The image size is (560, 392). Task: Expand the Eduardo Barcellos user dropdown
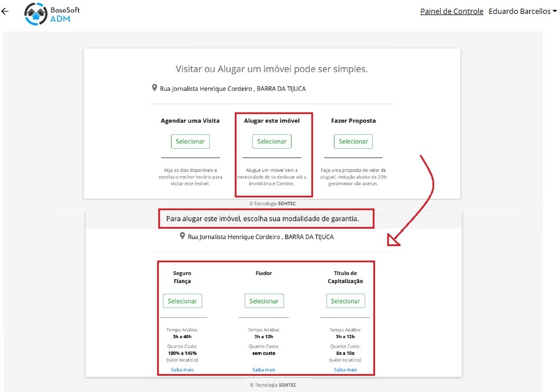[x=522, y=11]
